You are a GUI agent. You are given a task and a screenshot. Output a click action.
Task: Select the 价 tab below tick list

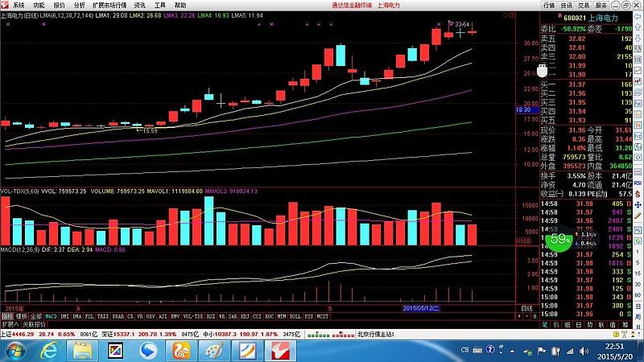[x=556, y=324]
